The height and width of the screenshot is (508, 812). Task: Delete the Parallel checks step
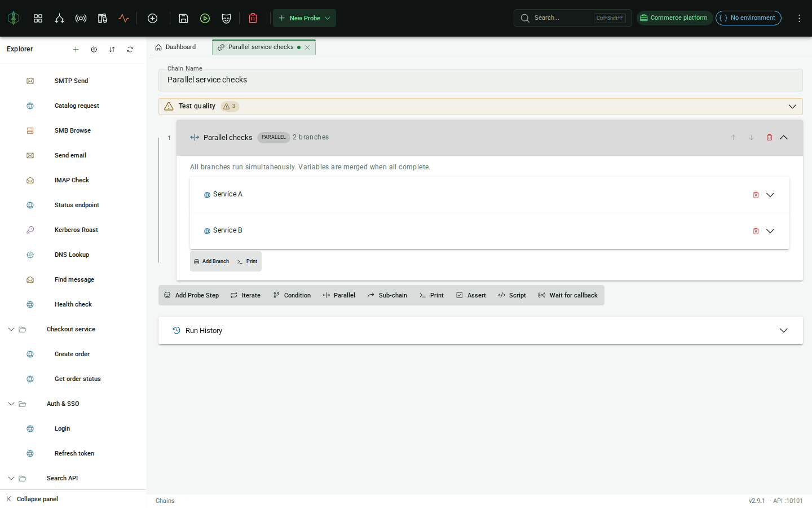point(769,137)
